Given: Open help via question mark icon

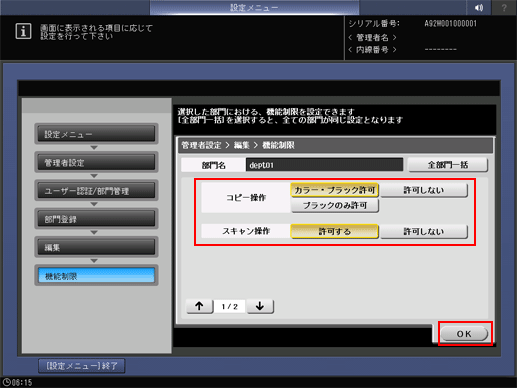Looking at the screenshot, I should [504, 8].
